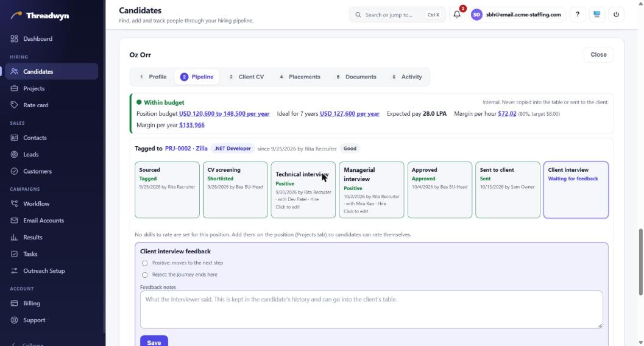Click margin per year $133,966 link

click(192, 125)
